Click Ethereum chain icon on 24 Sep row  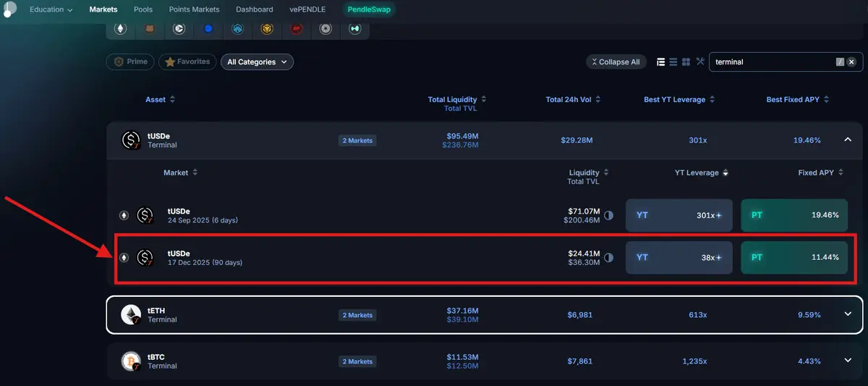(124, 215)
